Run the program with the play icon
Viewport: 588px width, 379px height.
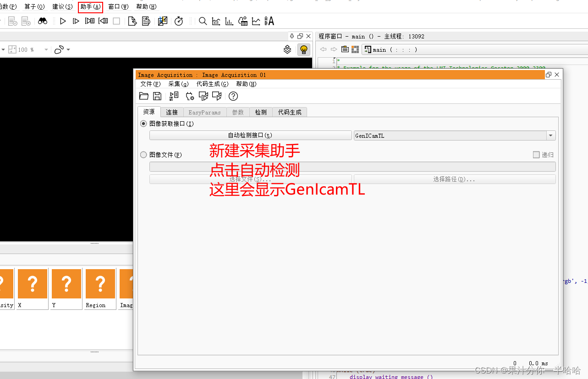(63, 21)
